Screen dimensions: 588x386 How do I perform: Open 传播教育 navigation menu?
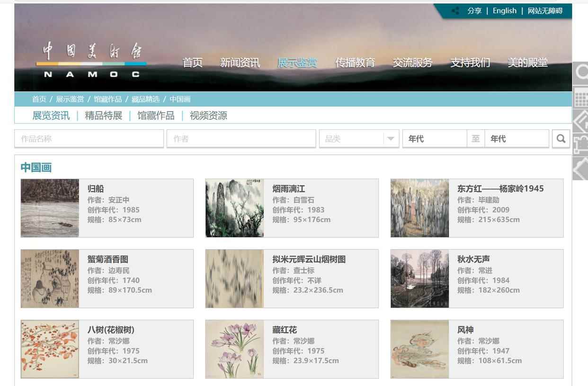click(x=355, y=63)
